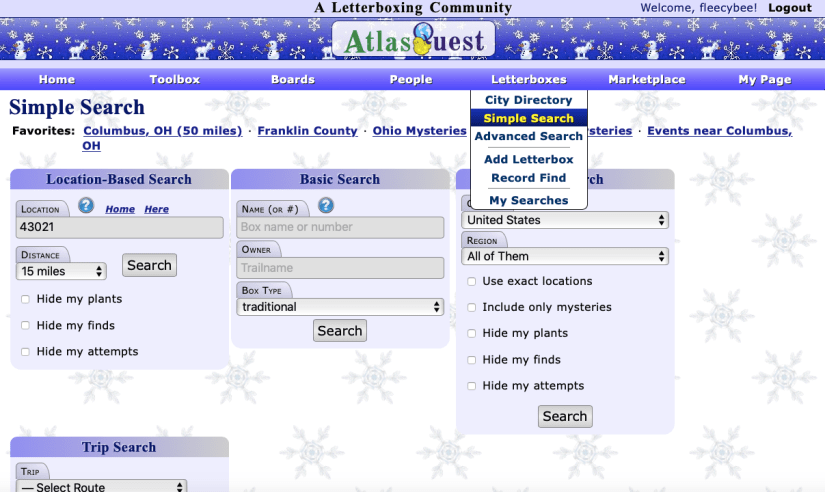
Task: Check Hide my plants under Region
Action: click(x=471, y=334)
